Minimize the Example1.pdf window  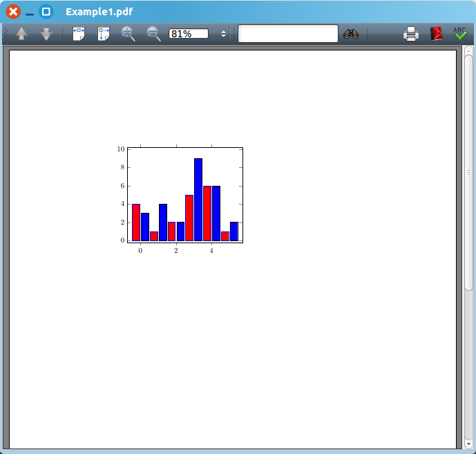tap(30, 15)
